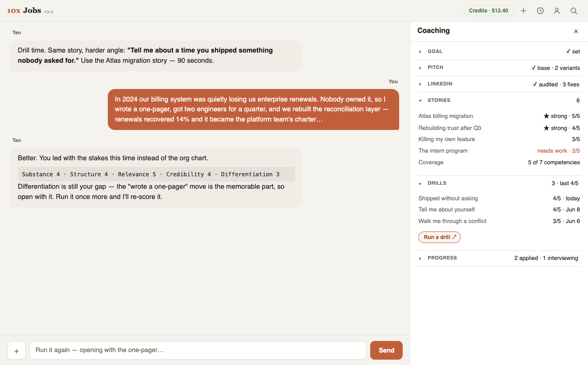Open the Credits $12.40 badge

[489, 11]
